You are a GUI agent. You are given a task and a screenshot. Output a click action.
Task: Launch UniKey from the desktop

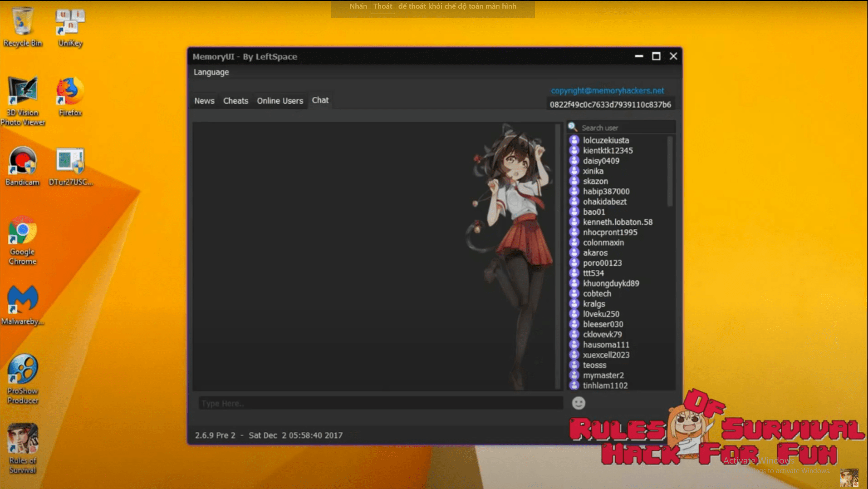(70, 27)
